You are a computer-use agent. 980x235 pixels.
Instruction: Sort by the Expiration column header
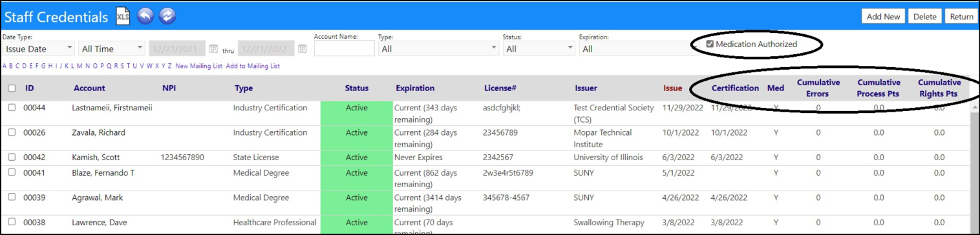coord(415,88)
